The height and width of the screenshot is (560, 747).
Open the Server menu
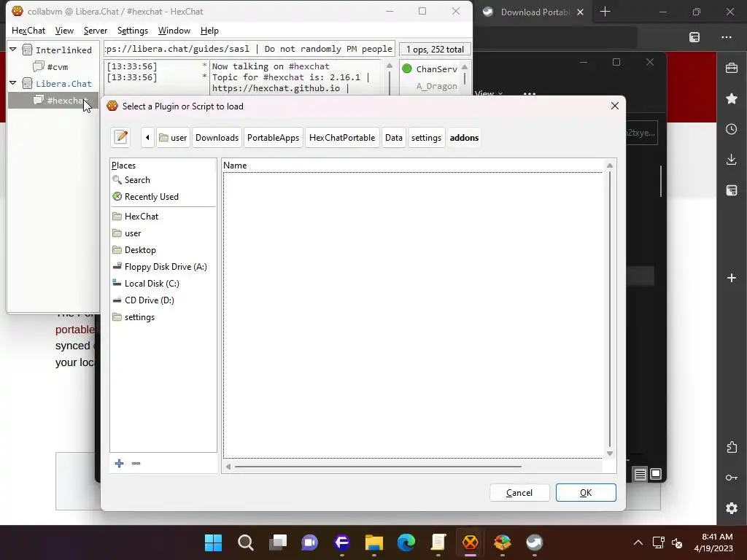96,31
